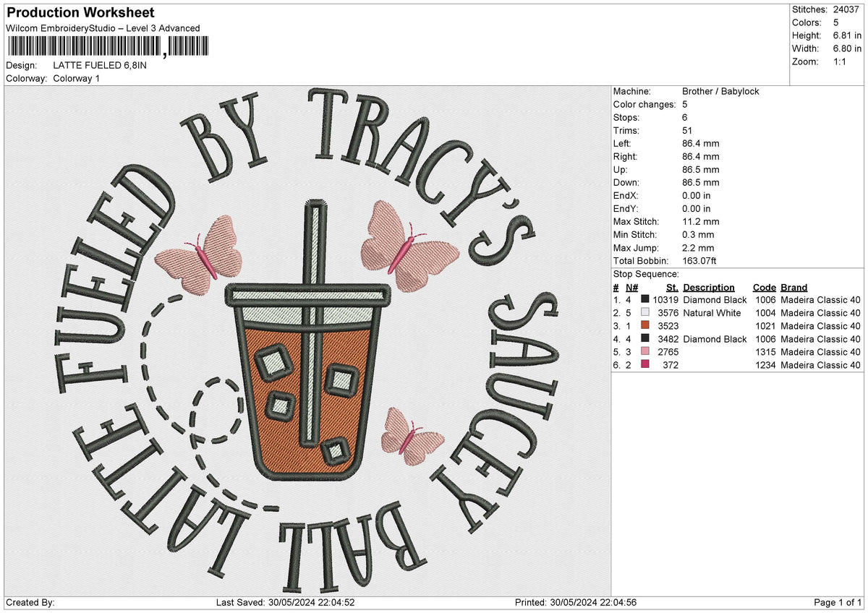Click the Natural White color swatch

coord(645,312)
